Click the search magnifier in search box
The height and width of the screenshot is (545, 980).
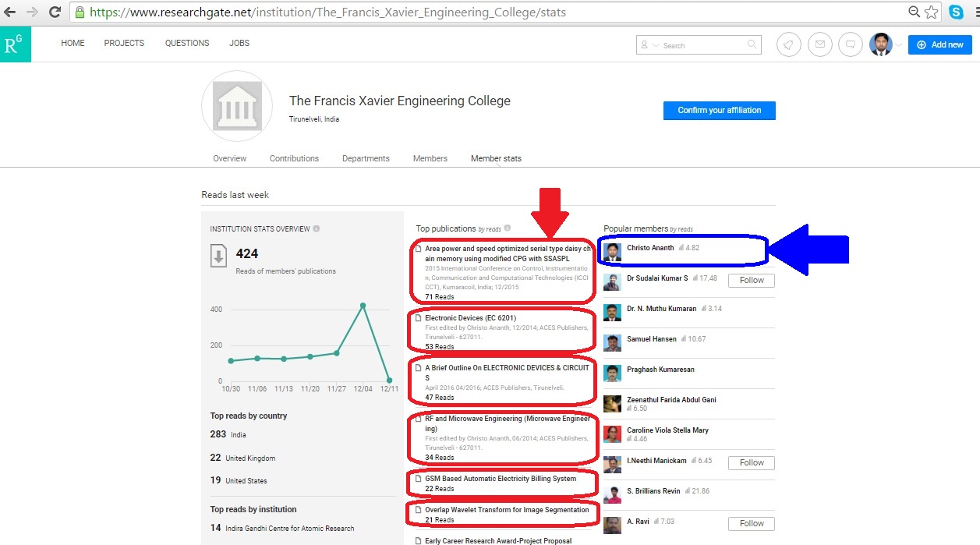click(x=752, y=45)
